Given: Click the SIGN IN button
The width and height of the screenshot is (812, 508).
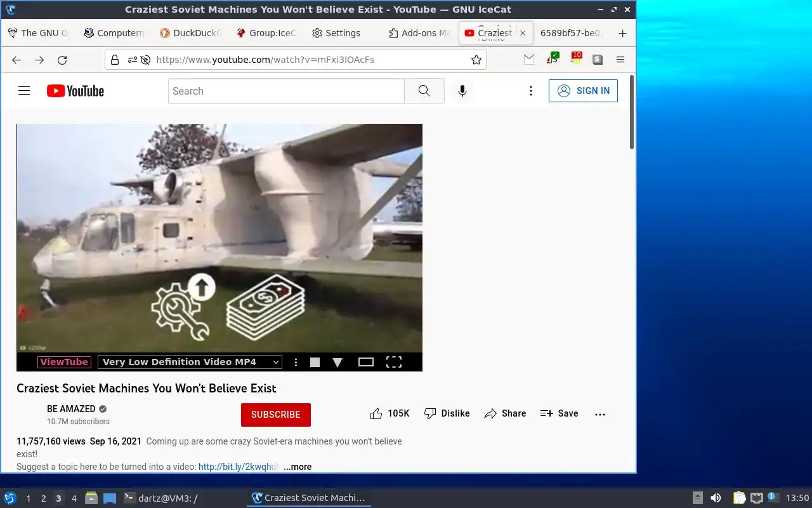Looking at the screenshot, I should [x=583, y=91].
